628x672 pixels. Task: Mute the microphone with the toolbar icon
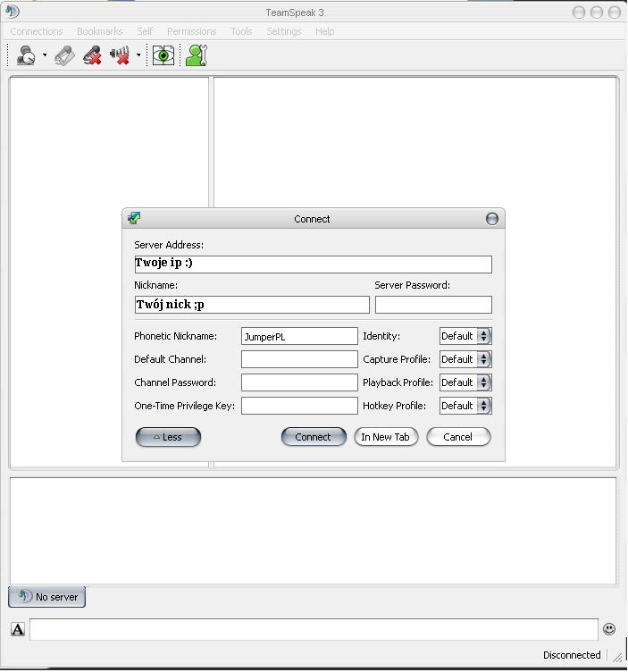click(x=92, y=55)
